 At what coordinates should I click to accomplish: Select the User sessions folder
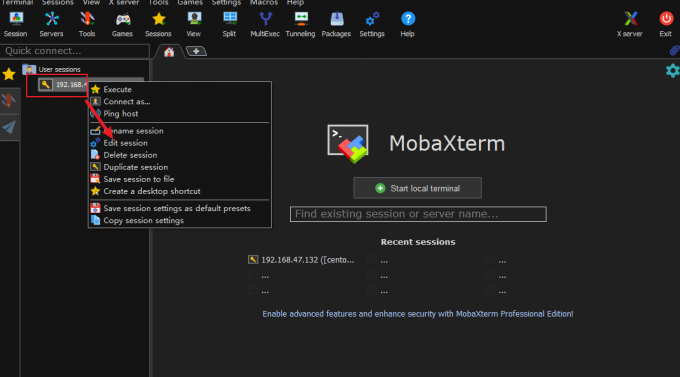pos(52,69)
